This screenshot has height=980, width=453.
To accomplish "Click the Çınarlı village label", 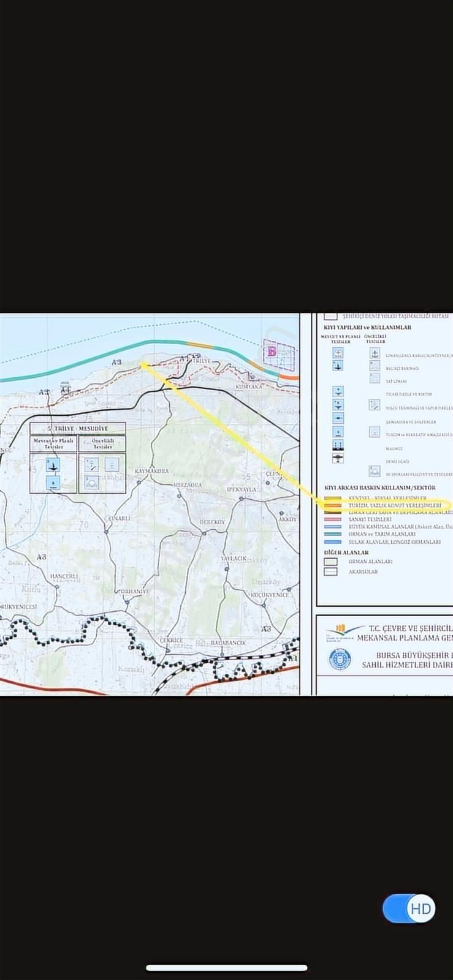I will [119, 519].
